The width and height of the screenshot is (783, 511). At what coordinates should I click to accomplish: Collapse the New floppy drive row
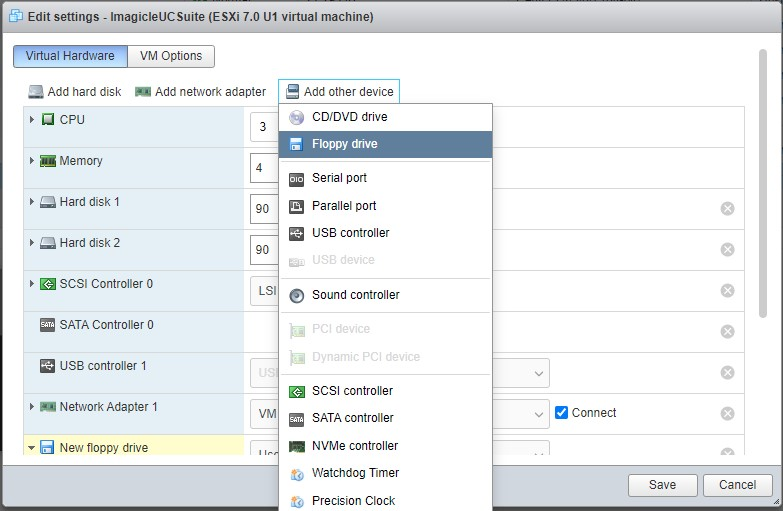(x=32, y=448)
